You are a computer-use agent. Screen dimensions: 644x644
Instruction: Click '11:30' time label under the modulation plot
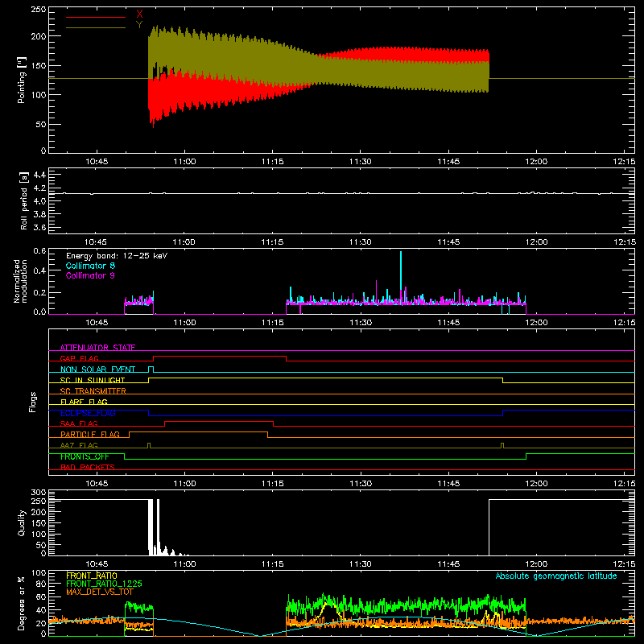pos(360,323)
